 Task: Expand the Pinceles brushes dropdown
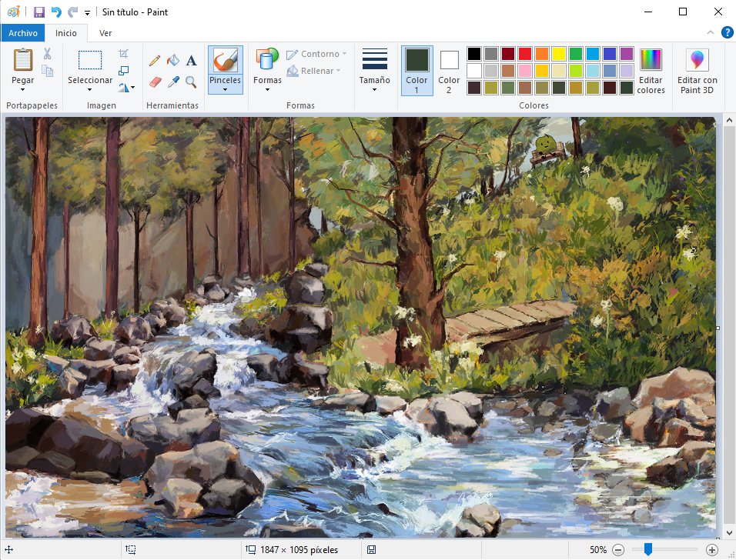(226, 89)
